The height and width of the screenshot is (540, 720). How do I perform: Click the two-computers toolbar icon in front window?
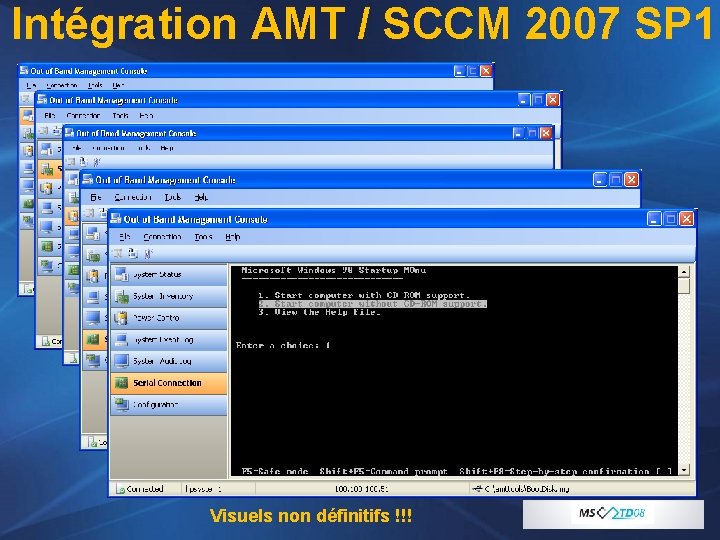[133, 253]
